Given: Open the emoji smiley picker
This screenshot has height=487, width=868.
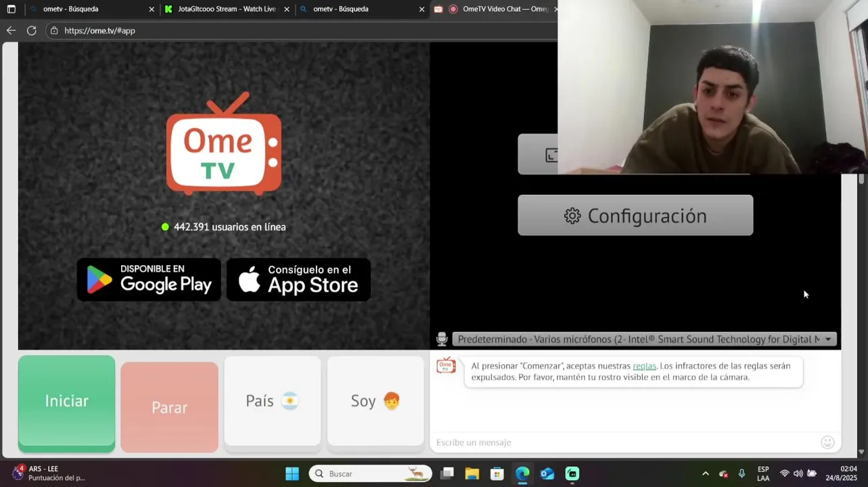Looking at the screenshot, I should coord(827,442).
